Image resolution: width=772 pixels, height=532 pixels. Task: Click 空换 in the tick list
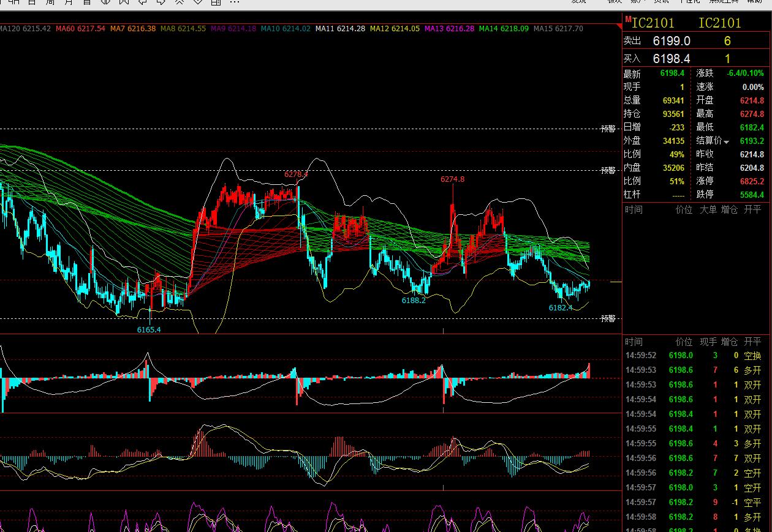tap(752, 356)
